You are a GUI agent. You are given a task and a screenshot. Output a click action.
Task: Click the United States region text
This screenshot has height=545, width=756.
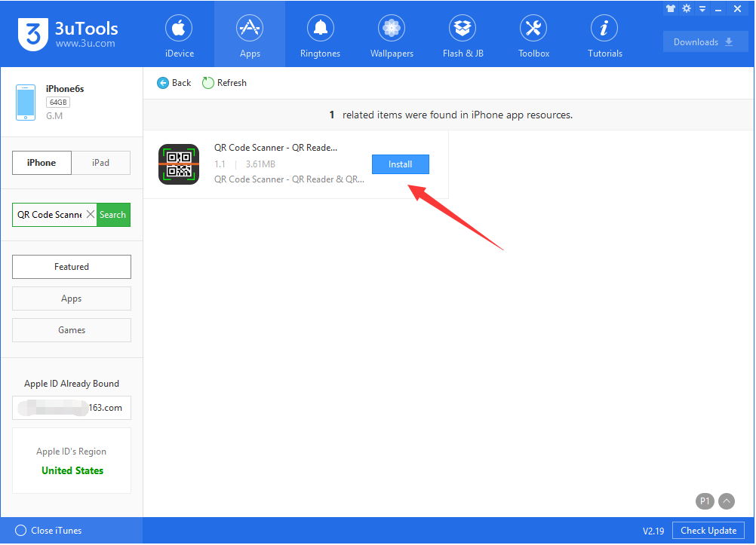(x=72, y=471)
